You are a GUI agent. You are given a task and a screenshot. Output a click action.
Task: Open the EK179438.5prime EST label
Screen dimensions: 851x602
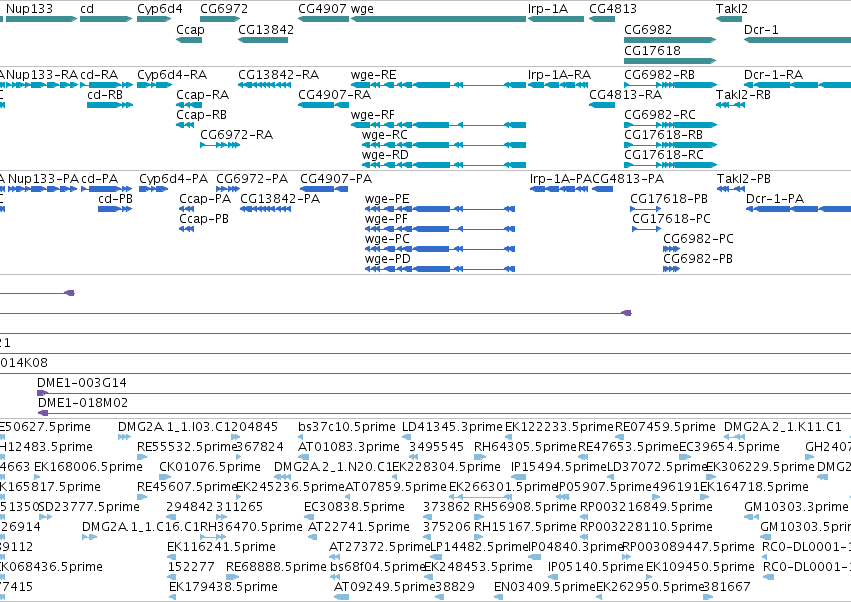tap(223, 587)
